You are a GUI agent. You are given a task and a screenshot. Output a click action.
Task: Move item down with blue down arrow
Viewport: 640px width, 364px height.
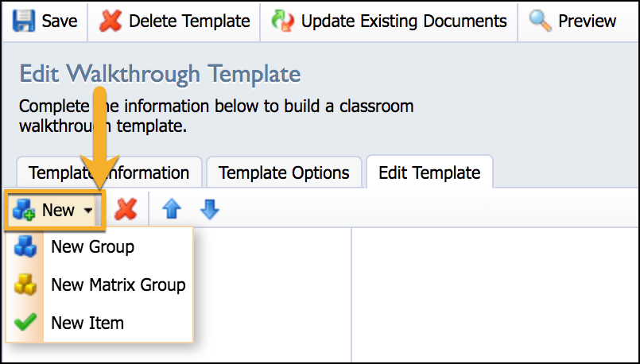click(x=210, y=210)
